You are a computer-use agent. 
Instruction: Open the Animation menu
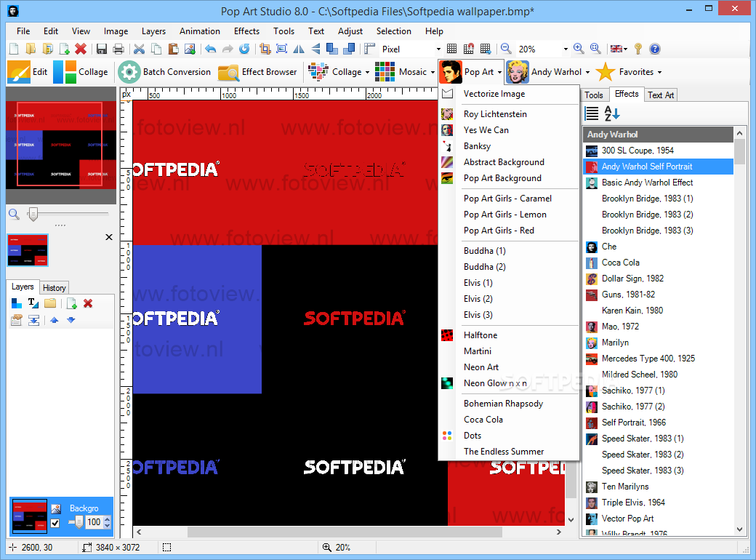[x=200, y=31]
